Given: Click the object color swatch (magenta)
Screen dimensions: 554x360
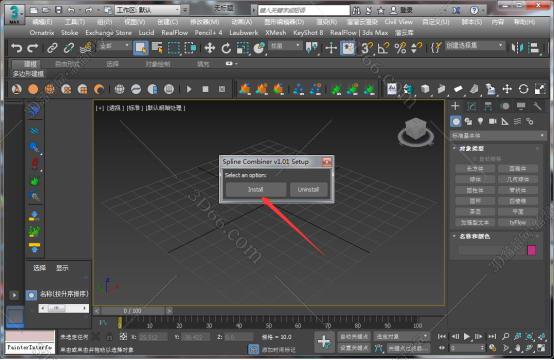Looking at the screenshot, I should [532, 250].
